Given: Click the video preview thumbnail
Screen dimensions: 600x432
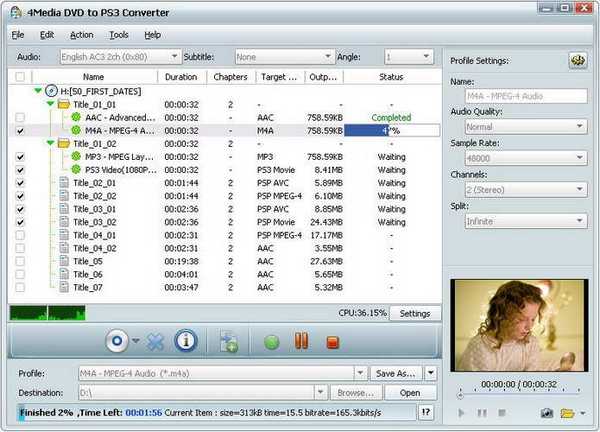Looking at the screenshot, I should click(520, 325).
